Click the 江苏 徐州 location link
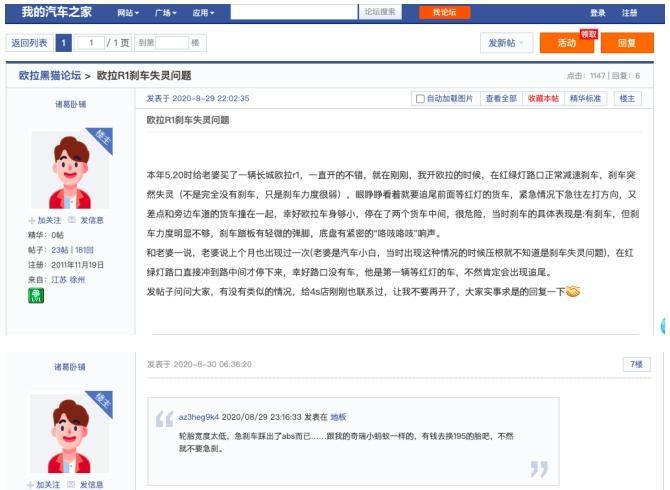The width and height of the screenshot is (670, 490). tap(68, 280)
